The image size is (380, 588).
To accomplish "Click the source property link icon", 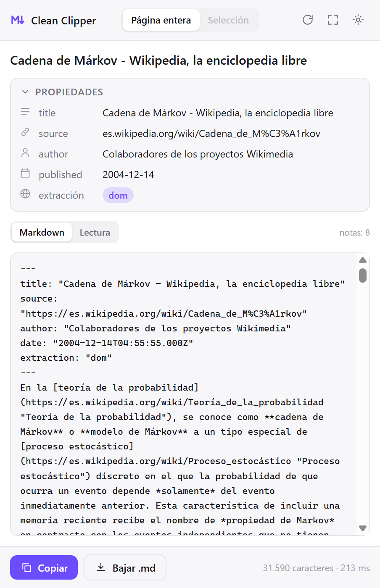I will point(25,132).
